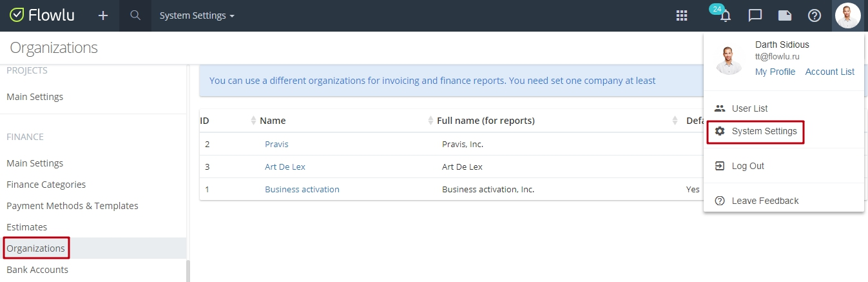Click Darth Sidious profile photo in menu
868x282 pixels.
click(x=728, y=59)
